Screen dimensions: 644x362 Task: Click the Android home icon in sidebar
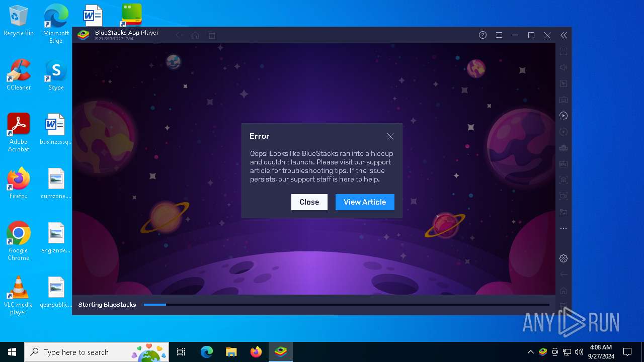pyautogui.click(x=563, y=291)
